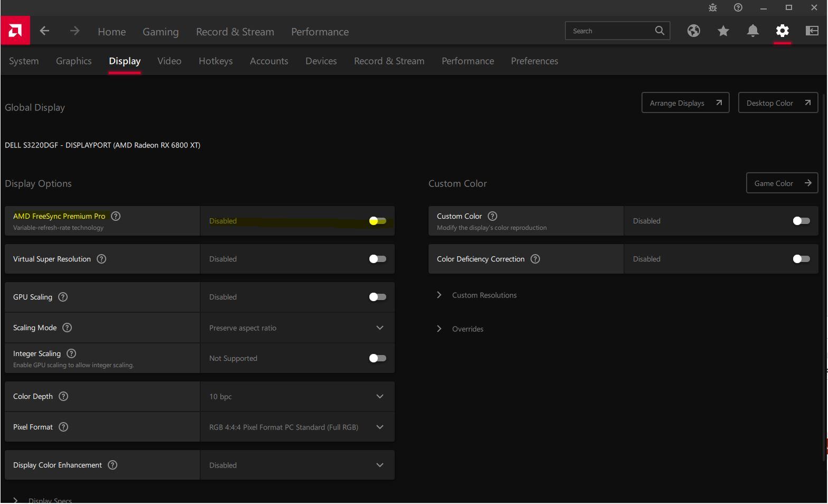The width and height of the screenshot is (828, 504).
Task: Switch to System tab
Action: click(x=24, y=61)
